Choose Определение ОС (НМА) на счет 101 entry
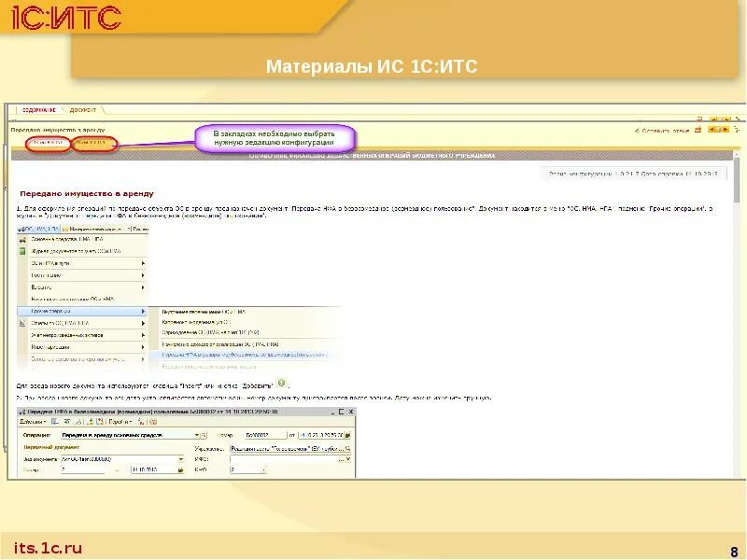Screen dimensions: 747x560 (210, 332)
